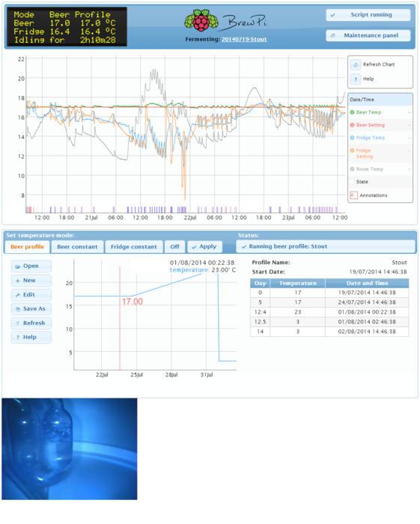Viewport: 420px width, 524px height.
Task: Click the Annotations A icon
Action: [x=353, y=195]
